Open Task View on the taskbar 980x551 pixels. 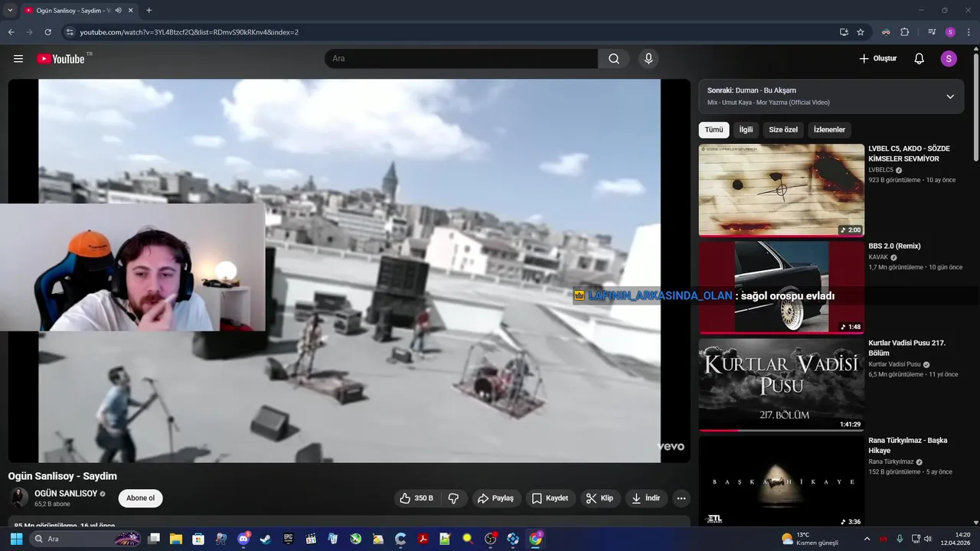153,539
